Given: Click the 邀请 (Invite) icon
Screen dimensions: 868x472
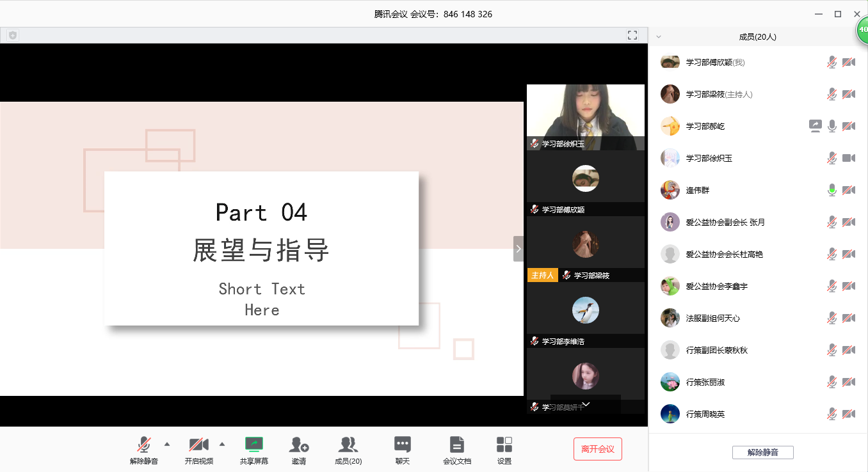Looking at the screenshot, I should 298,444.
